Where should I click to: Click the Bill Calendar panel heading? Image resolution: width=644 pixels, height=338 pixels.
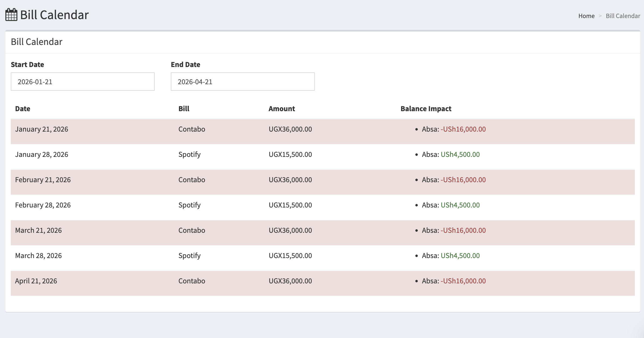(x=37, y=42)
